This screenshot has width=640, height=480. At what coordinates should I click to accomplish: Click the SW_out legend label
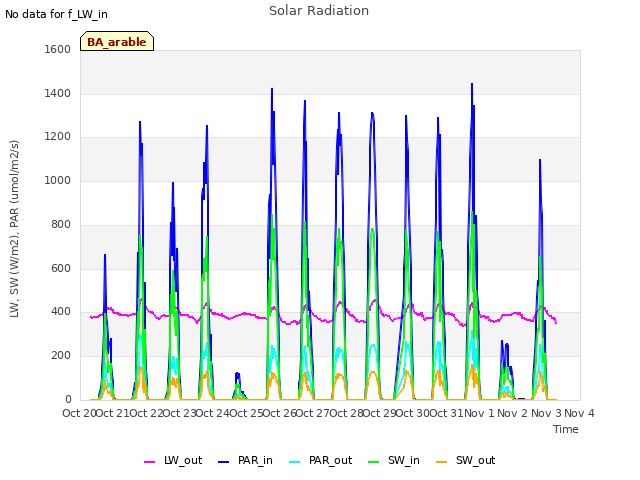click(x=476, y=460)
